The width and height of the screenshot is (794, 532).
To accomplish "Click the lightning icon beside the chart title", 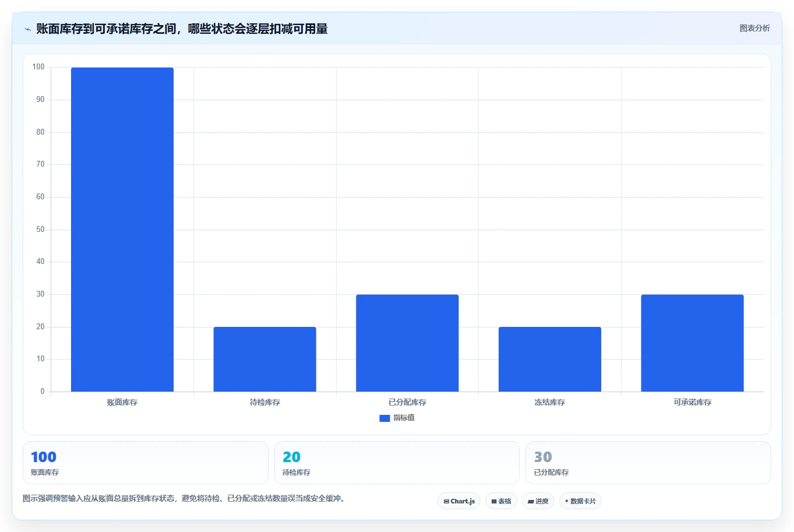I will pos(27,29).
